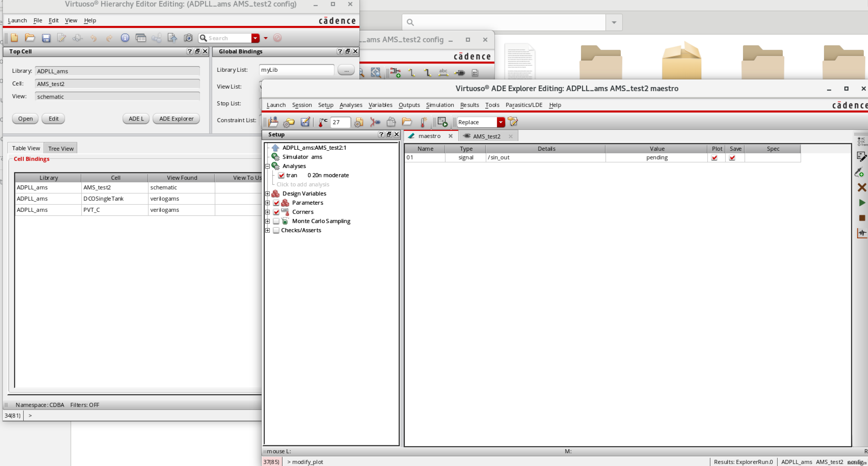Open Simulation menu in ADE Explorer
868x466 pixels.
pos(440,105)
